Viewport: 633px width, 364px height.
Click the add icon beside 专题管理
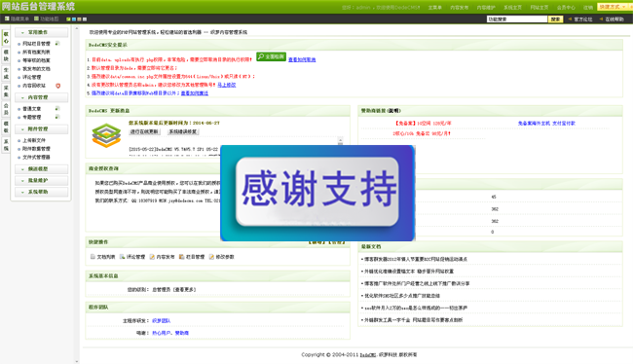(57, 117)
